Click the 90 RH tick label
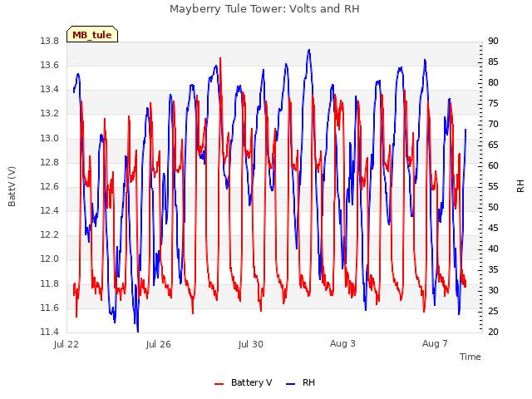This screenshot has width=532, height=399. 493,41
